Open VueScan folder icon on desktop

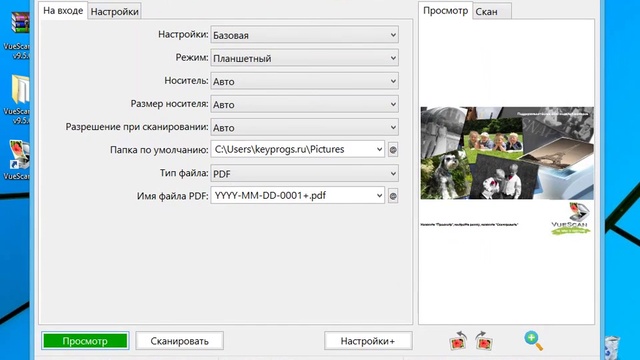tap(20, 89)
